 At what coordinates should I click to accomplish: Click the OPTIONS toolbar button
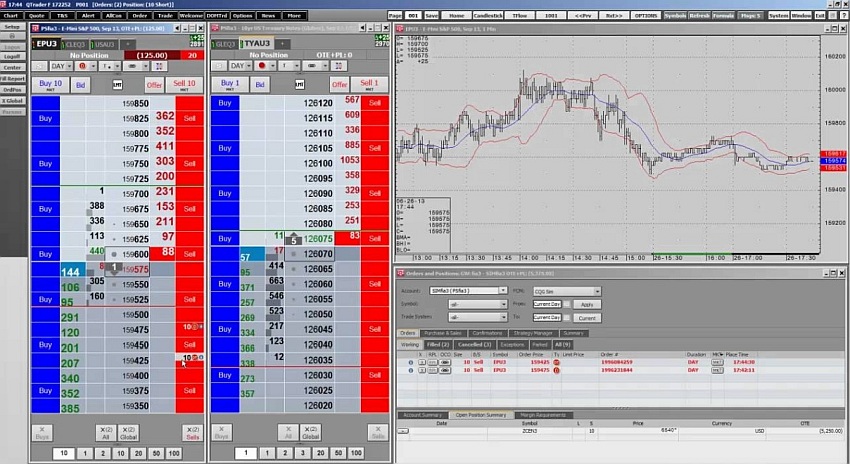coord(646,16)
